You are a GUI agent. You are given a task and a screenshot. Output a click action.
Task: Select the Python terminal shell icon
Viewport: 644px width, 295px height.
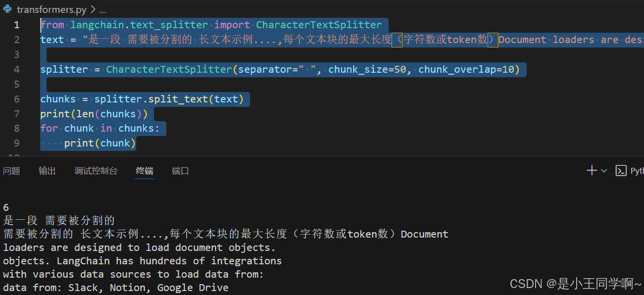tap(621, 170)
